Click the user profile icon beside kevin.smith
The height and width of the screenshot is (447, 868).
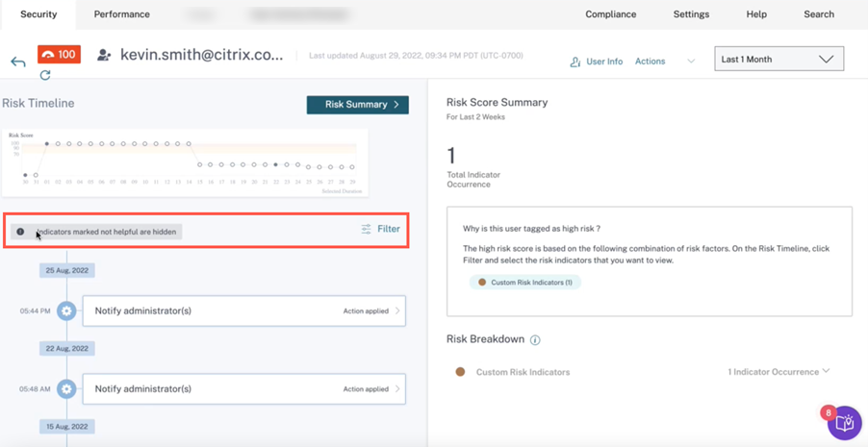104,56
